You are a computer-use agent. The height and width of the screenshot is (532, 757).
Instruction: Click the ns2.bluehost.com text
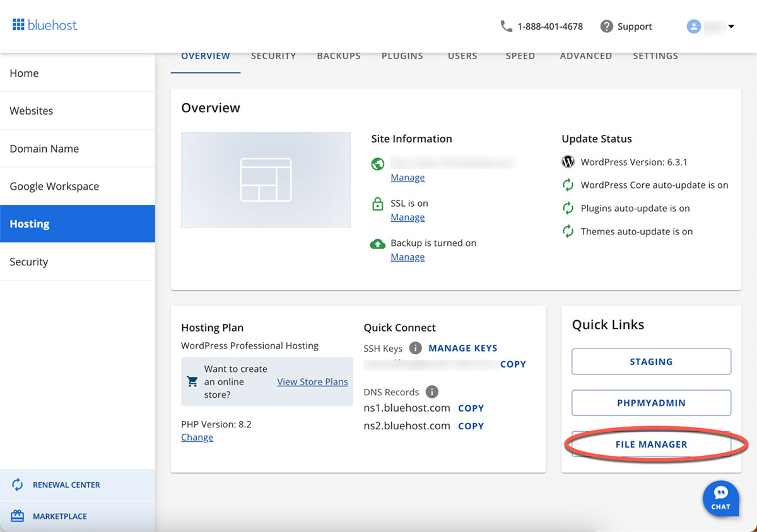coord(407,425)
